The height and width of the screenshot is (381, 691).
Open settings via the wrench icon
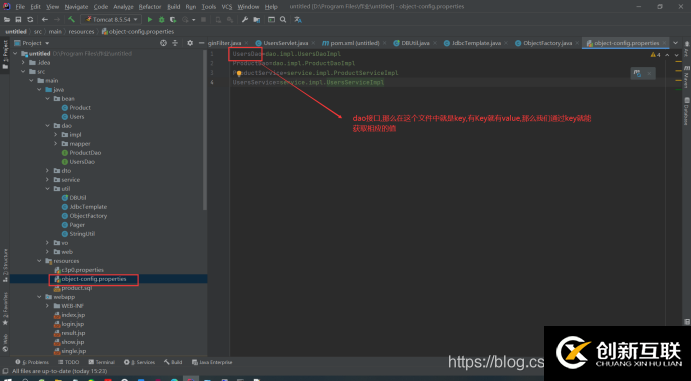point(245,19)
